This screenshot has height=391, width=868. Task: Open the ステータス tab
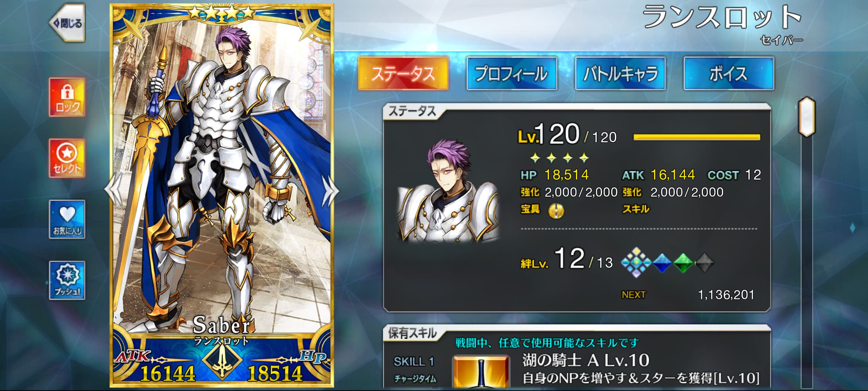click(403, 73)
